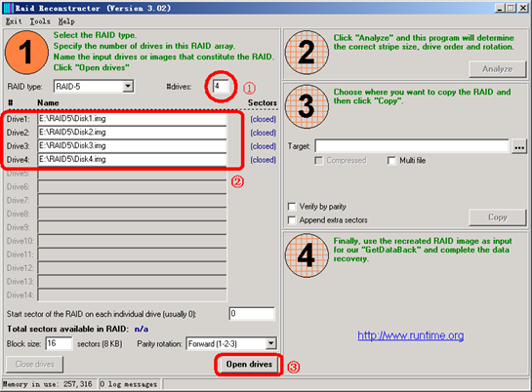Open the Tools menu
The width and height of the screenshot is (532, 392).
point(40,21)
